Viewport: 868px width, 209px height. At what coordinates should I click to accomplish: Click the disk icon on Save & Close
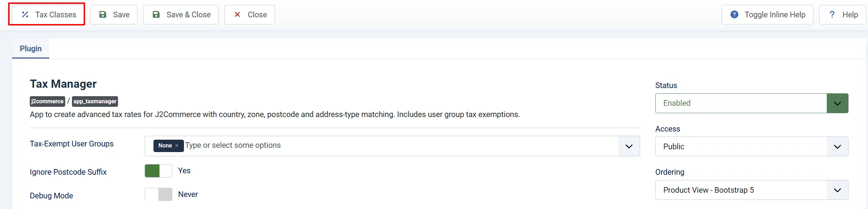click(156, 14)
